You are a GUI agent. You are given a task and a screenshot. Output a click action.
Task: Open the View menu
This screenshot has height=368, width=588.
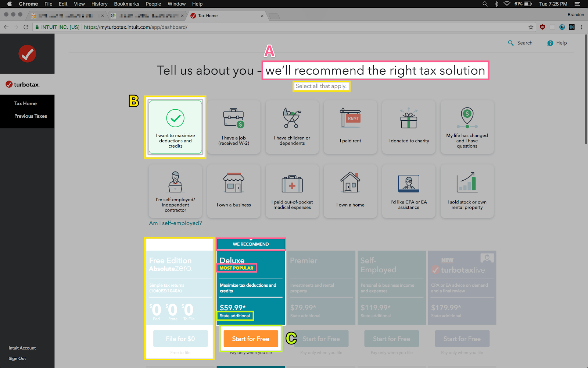pyautogui.click(x=79, y=4)
